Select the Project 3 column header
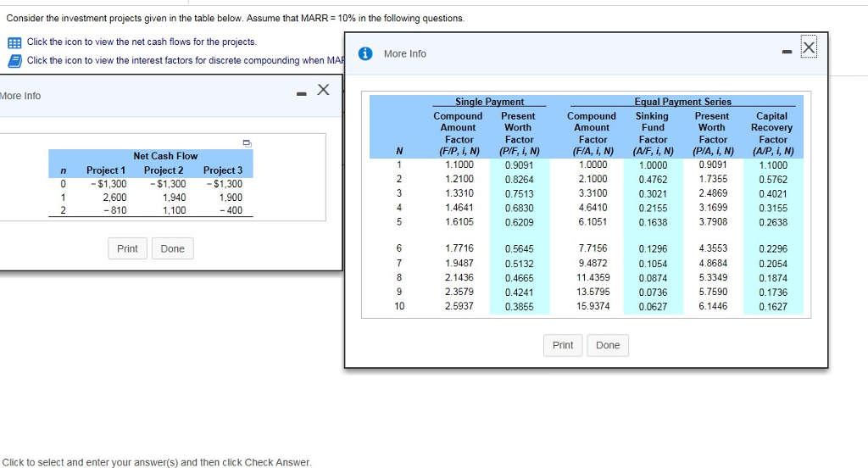This screenshot has width=868, height=468. [222, 170]
